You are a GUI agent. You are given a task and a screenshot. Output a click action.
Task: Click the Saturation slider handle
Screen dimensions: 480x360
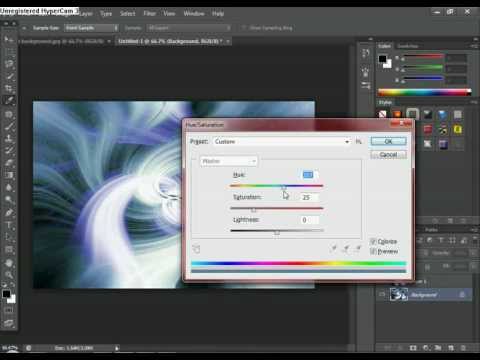(254, 210)
